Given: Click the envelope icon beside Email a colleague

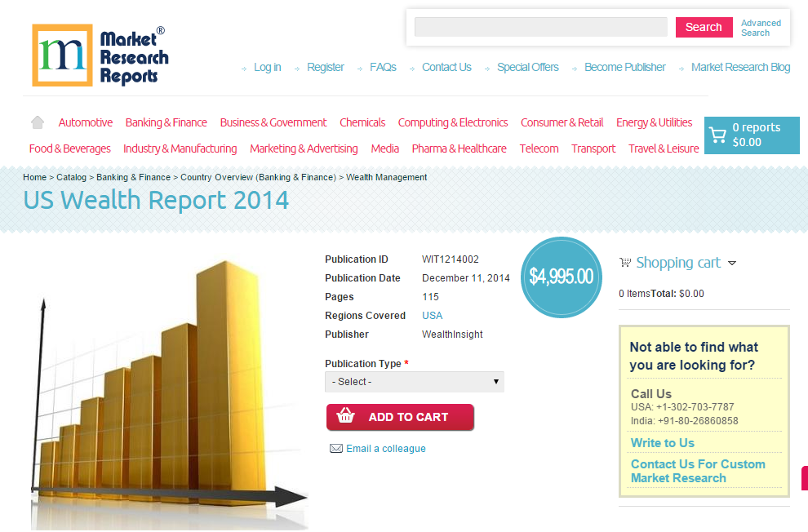Looking at the screenshot, I should 336,448.
